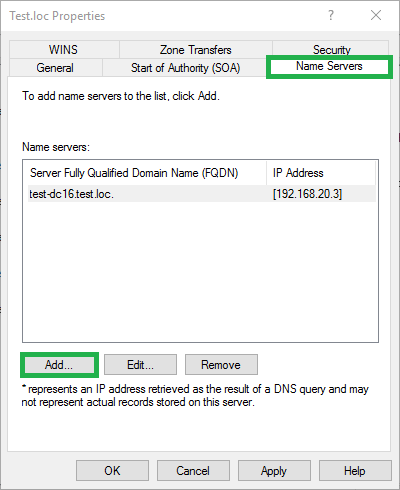Remove the selected name server
Image resolution: width=400 pixels, height=490 pixels.
click(221, 365)
